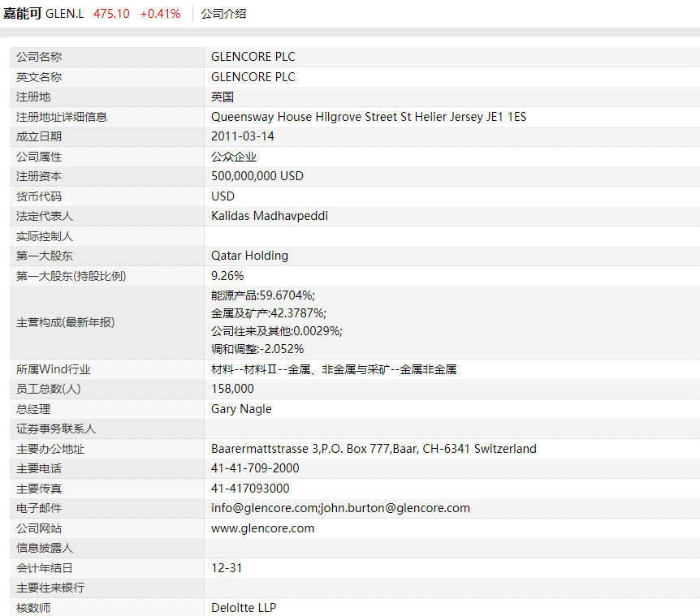Click the 主要办公地址 row label
The image size is (700, 616).
click(x=50, y=449)
